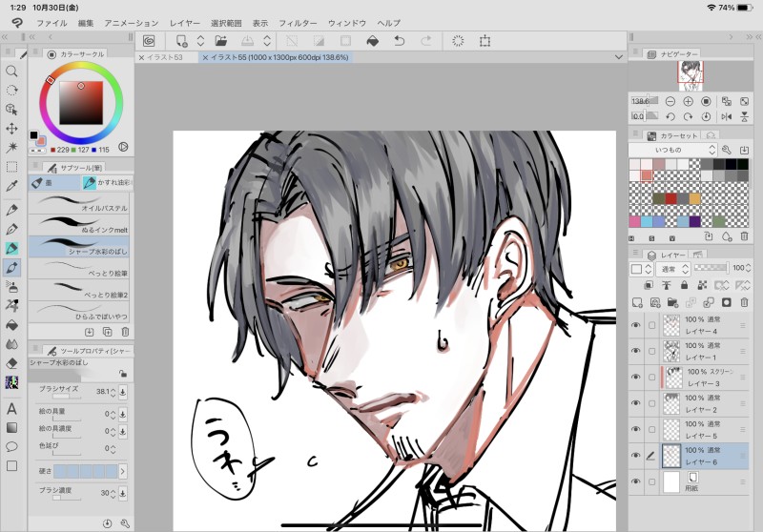
Task: Open the ヘルプ menu
Action: pyautogui.click(x=388, y=23)
